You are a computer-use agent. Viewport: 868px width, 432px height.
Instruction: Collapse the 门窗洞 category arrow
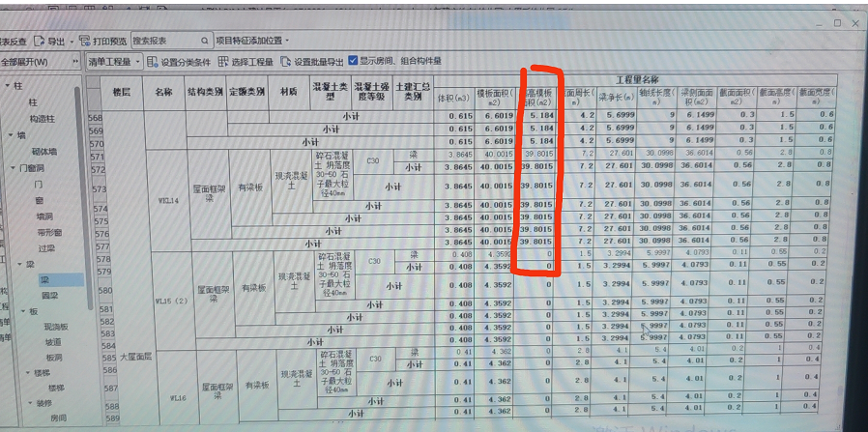click(14, 167)
